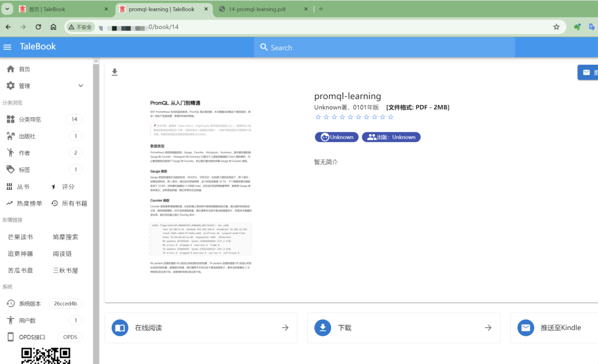This screenshot has width=598, height=364.
Task: Open the tab search dropdown
Action: pos(7,9)
